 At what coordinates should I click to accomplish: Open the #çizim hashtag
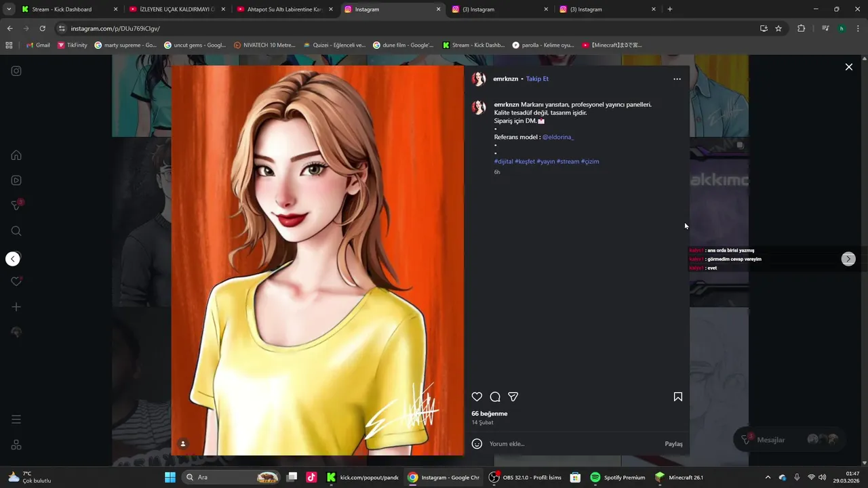point(590,161)
